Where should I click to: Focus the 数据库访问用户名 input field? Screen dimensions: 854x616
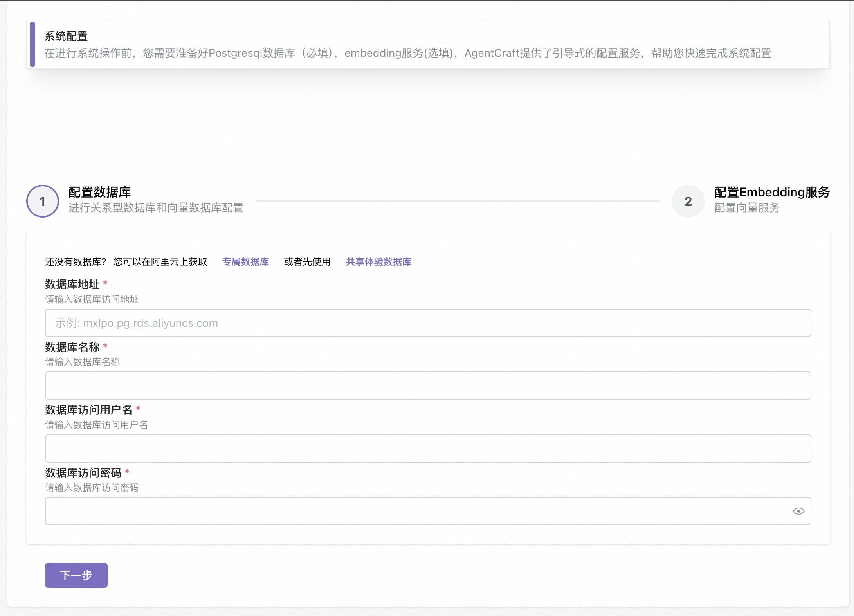(x=427, y=448)
